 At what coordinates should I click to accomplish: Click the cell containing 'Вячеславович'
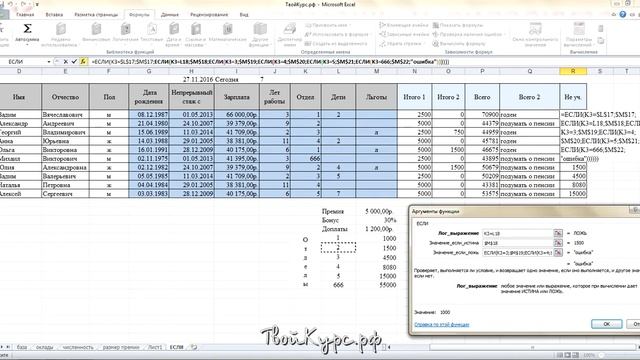coord(65,115)
